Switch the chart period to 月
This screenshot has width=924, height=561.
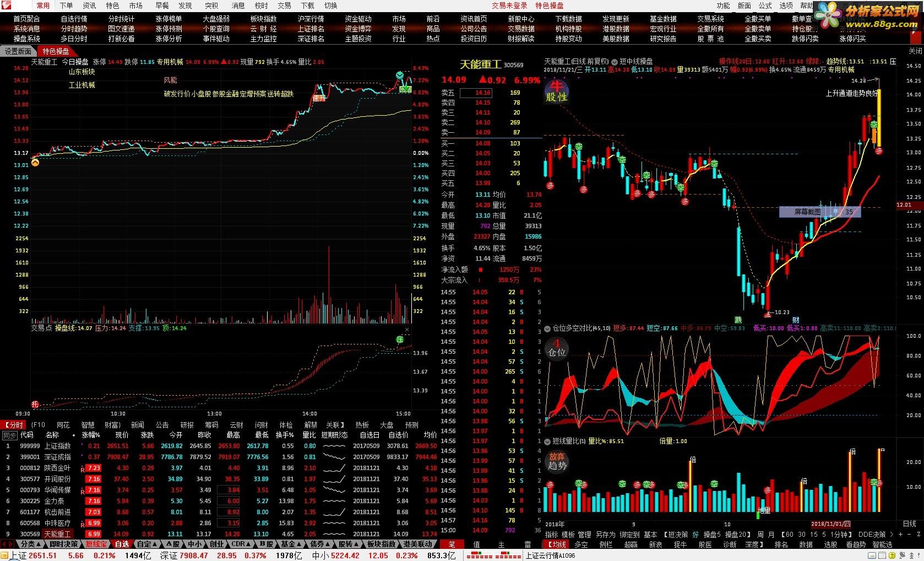[x=771, y=535]
